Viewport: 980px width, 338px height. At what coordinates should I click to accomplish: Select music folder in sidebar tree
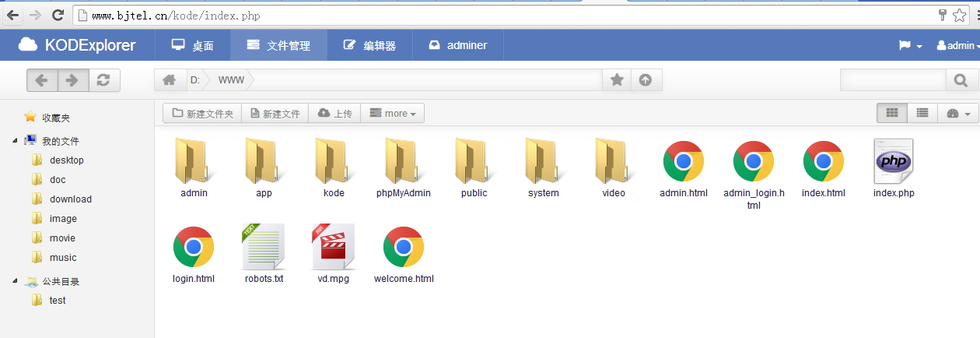tap(63, 258)
